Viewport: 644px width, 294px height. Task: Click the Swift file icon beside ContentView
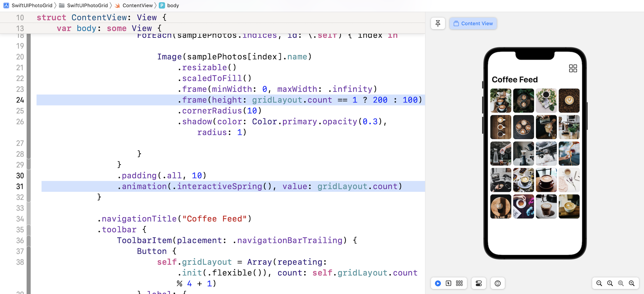117,5
